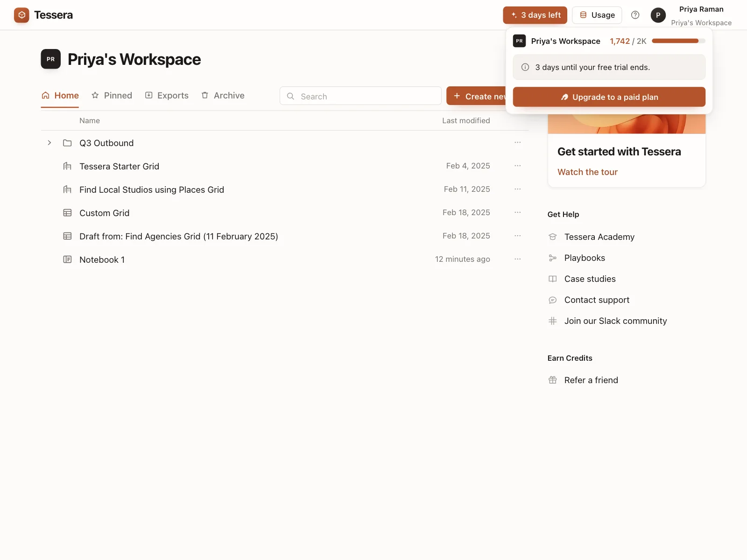
Task: Click the Priya's Workspace page title
Action: [x=134, y=59]
